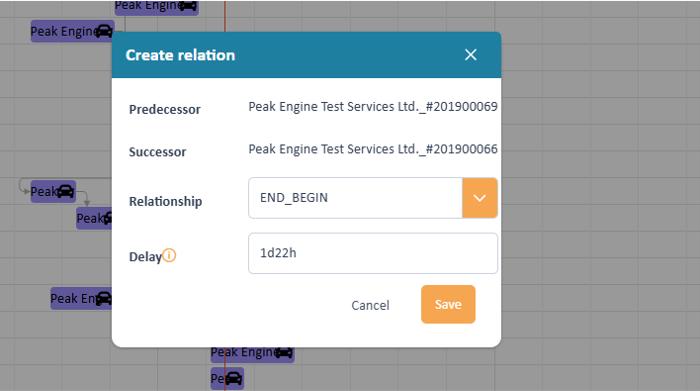Viewport: 700px width, 391px height.
Task: Click the Predecessor label
Action: pyautogui.click(x=165, y=109)
